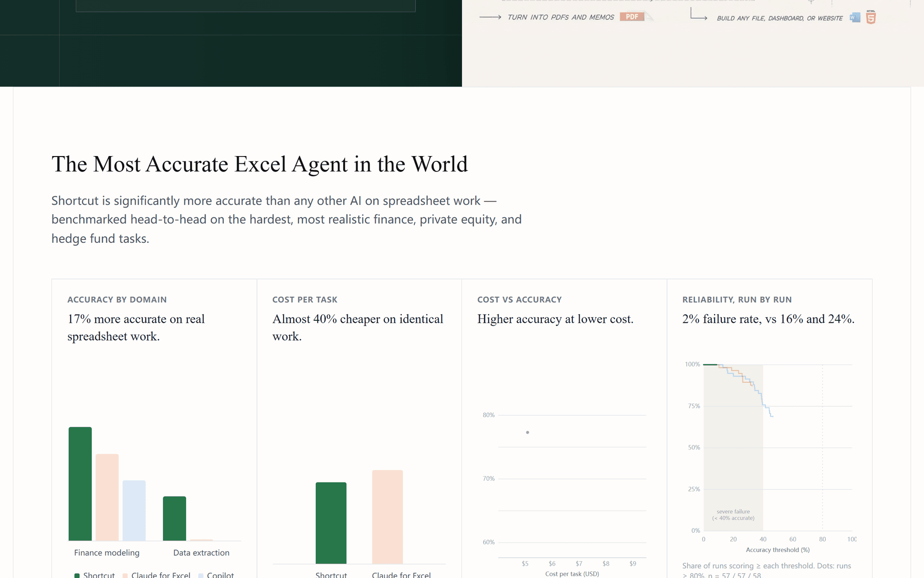Click the $5 cost axis tick

pyautogui.click(x=525, y=564)
